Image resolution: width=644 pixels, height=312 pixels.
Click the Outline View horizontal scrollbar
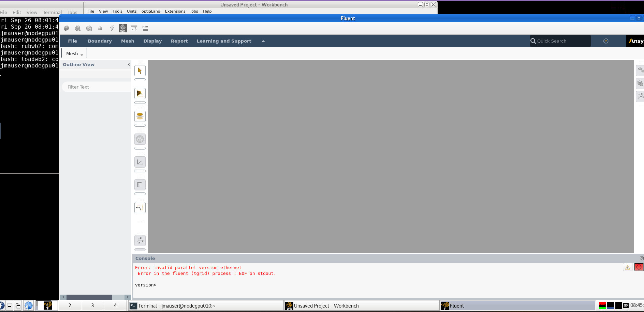pos(95,297)
